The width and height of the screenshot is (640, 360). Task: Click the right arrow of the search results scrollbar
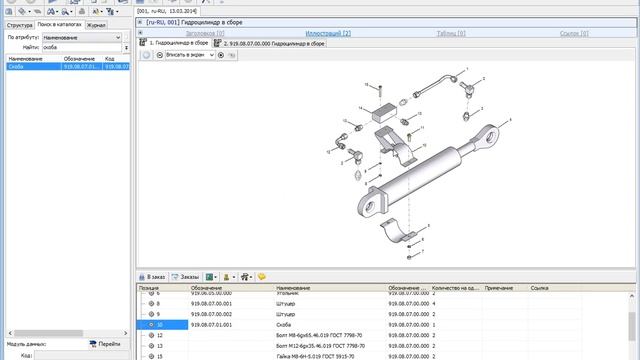(126, 333)
